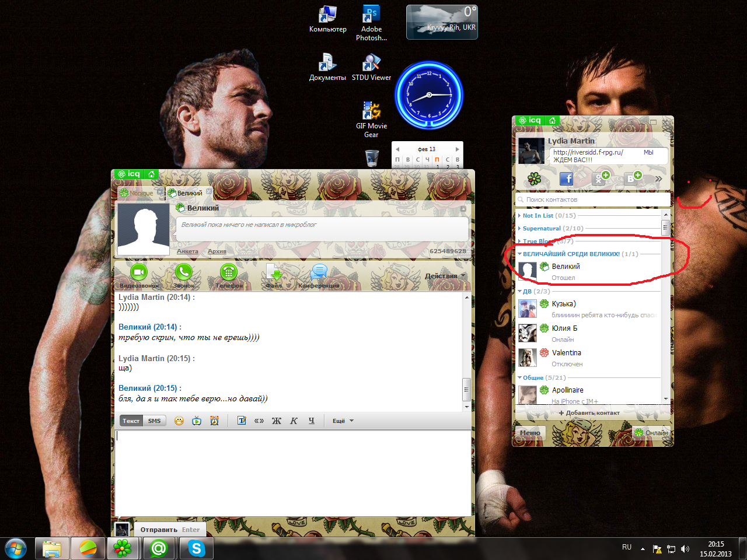
Task: Open GIF Movie Gear desktop icon
Action: pos(371,120)
